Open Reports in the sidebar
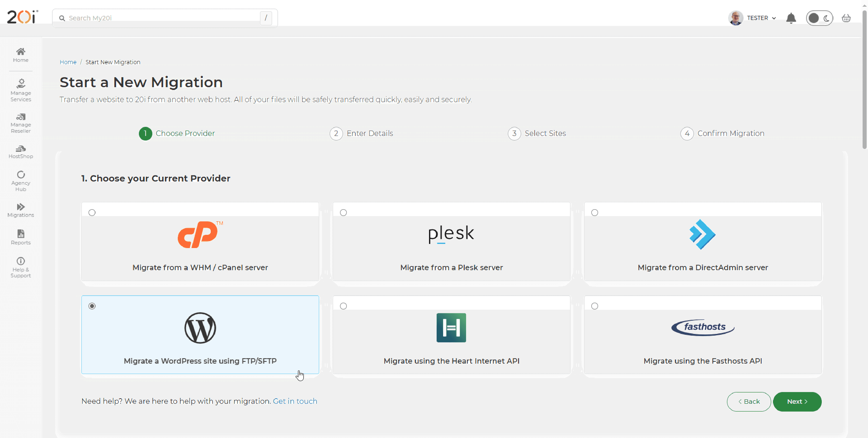868x438 pixels. pyautogui.click(x=21, y=237)
